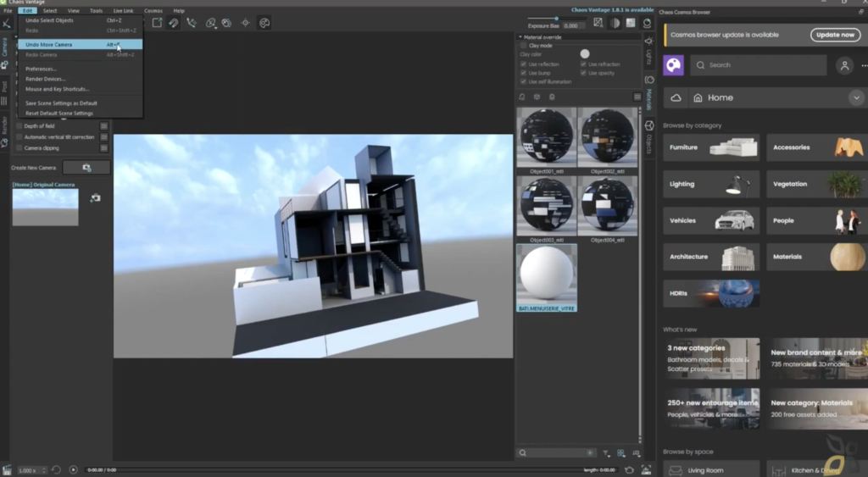This screenshot has width=868, height=477.
Task: Click the Clay color swatch
Action: 585,54
